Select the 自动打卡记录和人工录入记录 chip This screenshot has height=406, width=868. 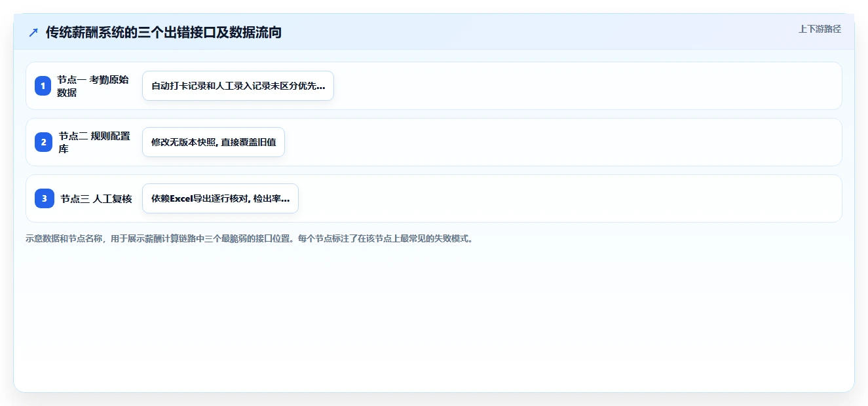238,86
